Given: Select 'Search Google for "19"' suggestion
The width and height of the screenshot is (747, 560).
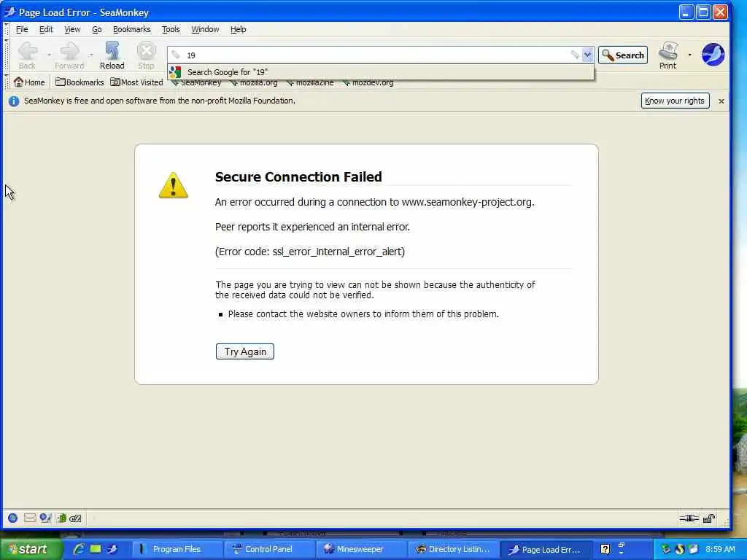Looking at the screenshot, I should click(x=381, y=72).
